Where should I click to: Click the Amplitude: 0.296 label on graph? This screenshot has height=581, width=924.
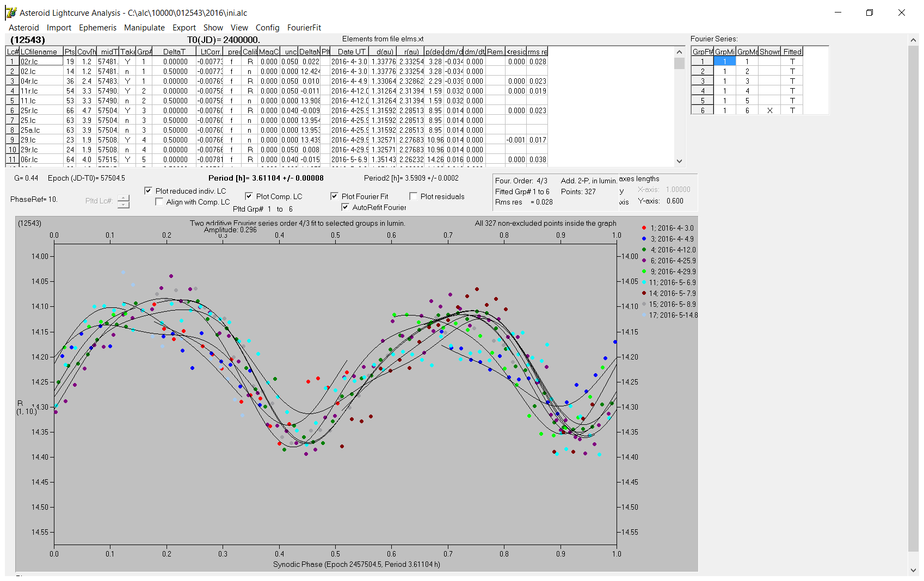tap(230, 230)
